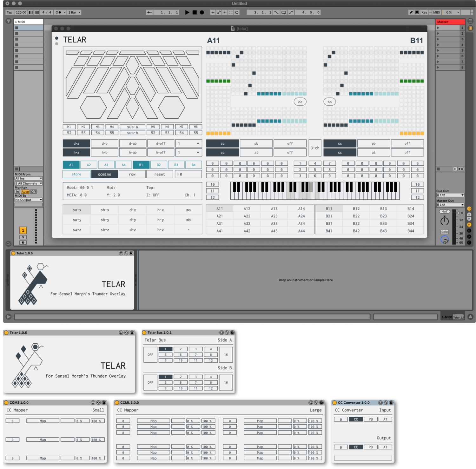The width and height of the screenshot is (476, 469).
Task: Click the Tap tempo button
Action: [10, 12]
